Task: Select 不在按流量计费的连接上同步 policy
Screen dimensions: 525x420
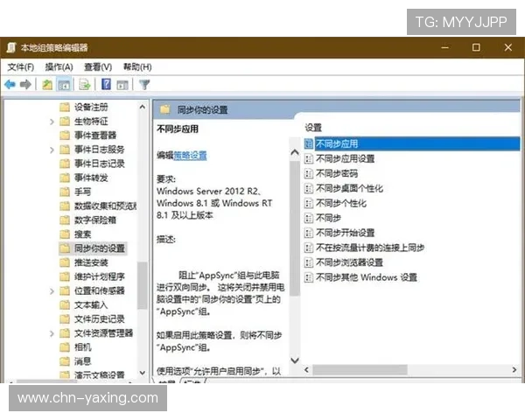Action: tap(370, 248)
